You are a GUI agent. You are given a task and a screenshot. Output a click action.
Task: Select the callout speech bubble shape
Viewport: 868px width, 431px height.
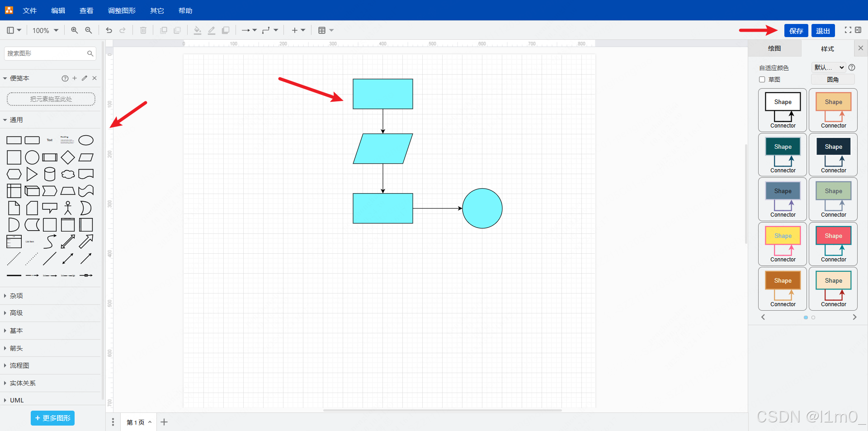tap(50, 208)
